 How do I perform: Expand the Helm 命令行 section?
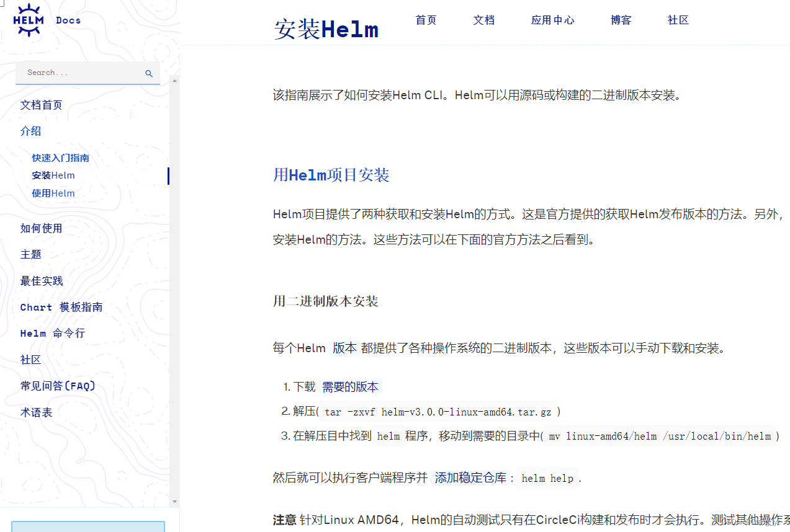52,333
